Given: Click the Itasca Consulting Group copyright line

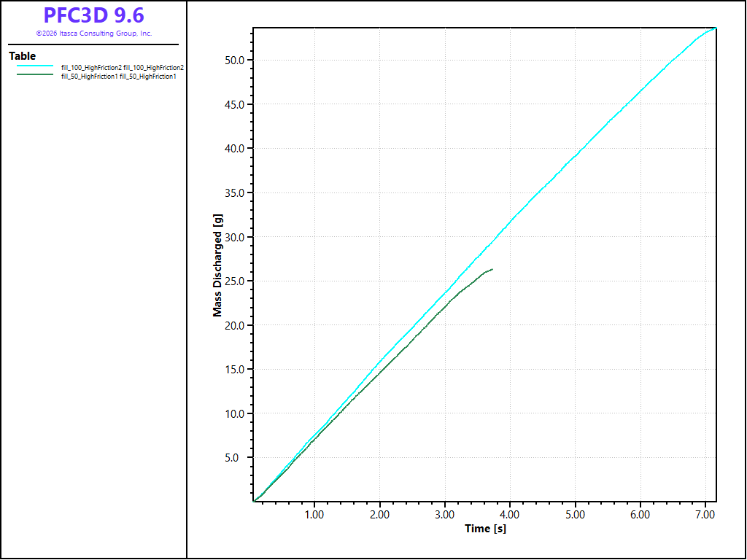Looking at the screenshot, I should (93, 34).
